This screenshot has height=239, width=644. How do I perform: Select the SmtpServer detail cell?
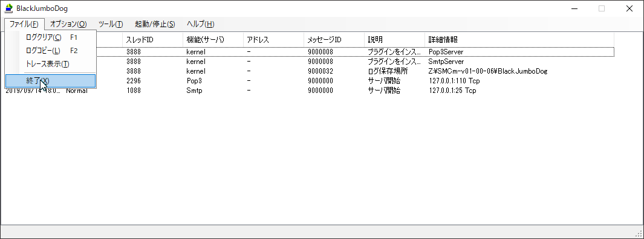(x=446, y=62)
